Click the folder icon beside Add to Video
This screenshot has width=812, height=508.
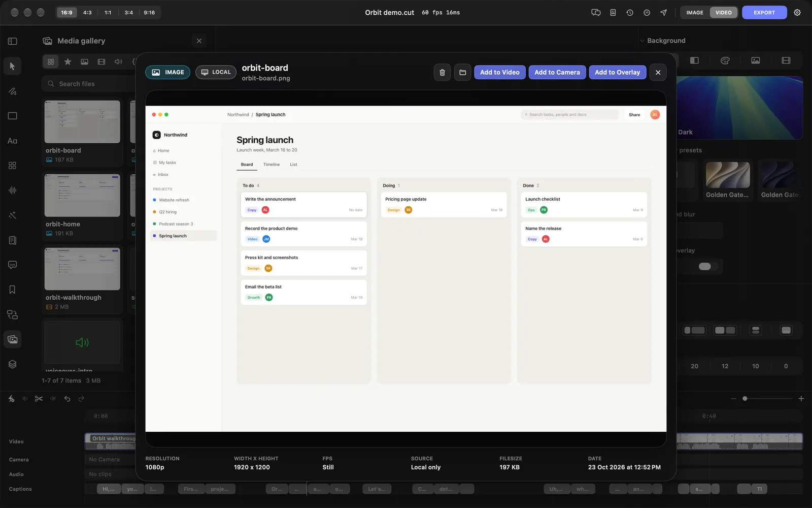click(x=462, y=72)
